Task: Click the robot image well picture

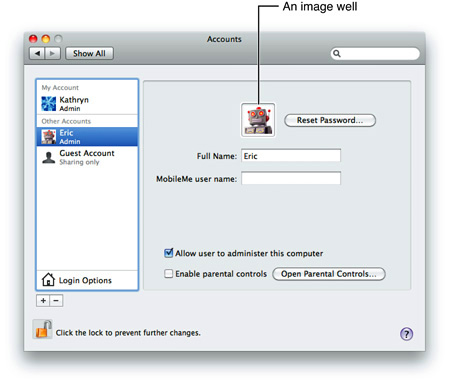Action: click(x=258, y=120)
